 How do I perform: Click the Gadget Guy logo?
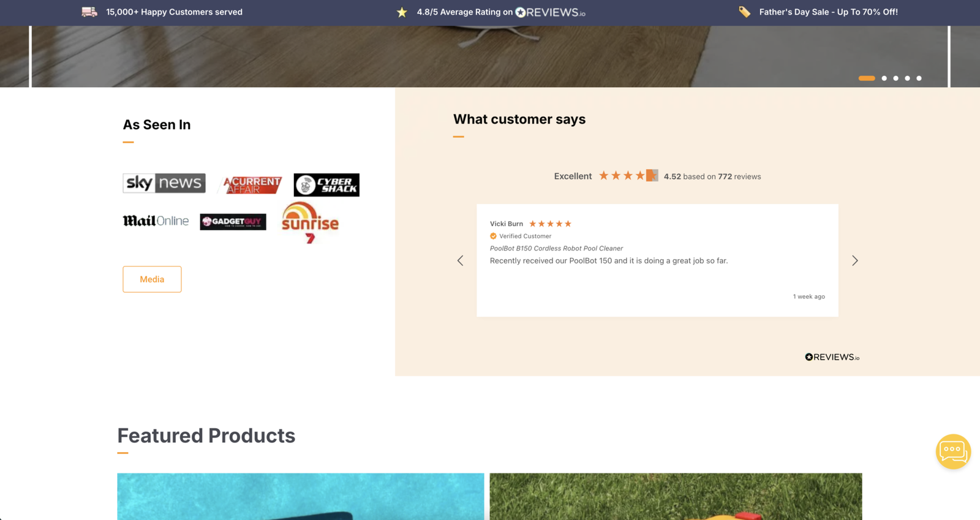233,222
